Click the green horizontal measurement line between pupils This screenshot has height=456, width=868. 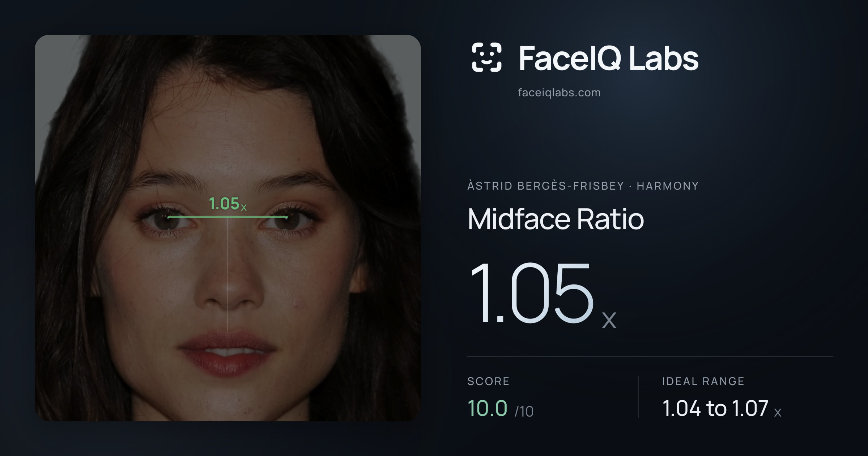pos(228,217)
